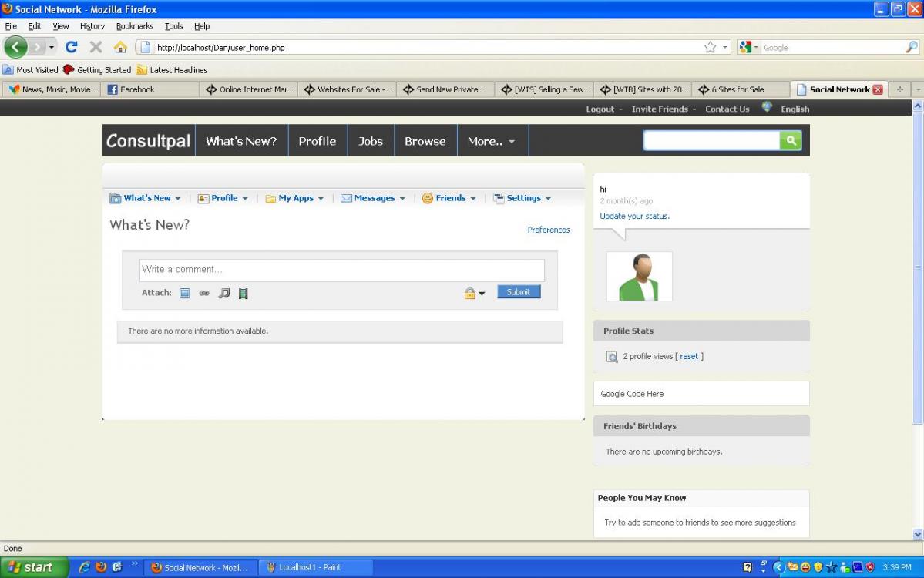The width and height of the screenshot is (924, 578).
Task: Click the green search button
Action: tap(790, 140)
